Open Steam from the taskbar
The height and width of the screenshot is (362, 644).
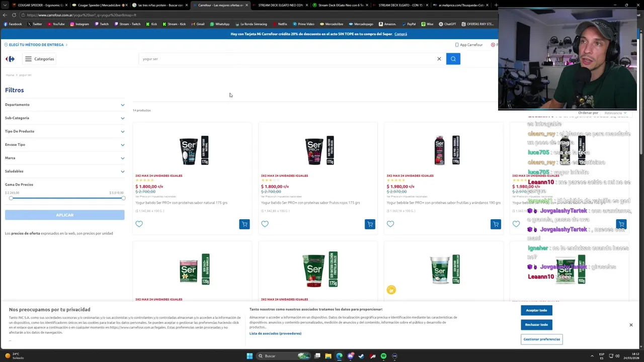click(361, 356)
